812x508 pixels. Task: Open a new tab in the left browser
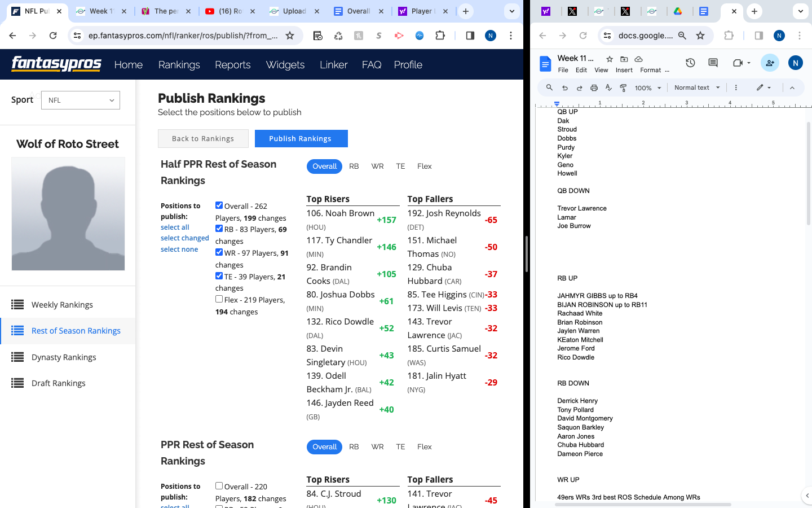click(x=466, y=11)
